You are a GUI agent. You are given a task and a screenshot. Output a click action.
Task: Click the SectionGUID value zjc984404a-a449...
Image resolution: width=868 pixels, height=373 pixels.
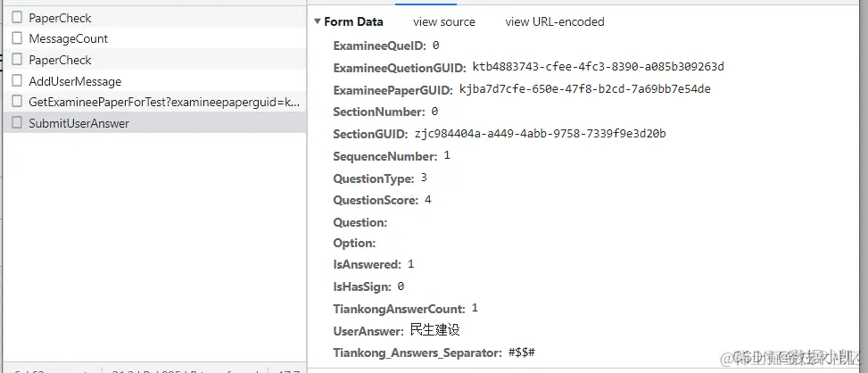coord(541,133)
